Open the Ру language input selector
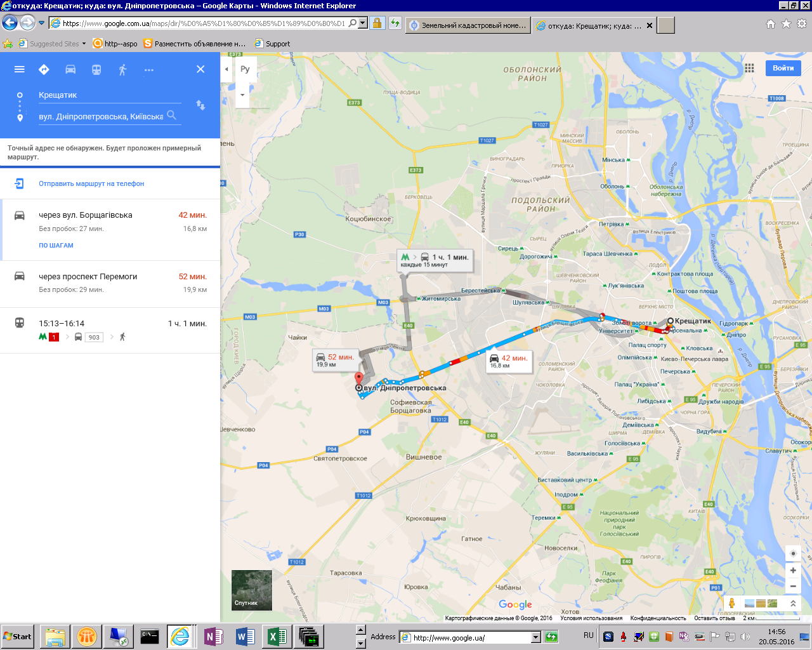Image resolution: width=812 pixels, height=650 pixels. [245, 69]
